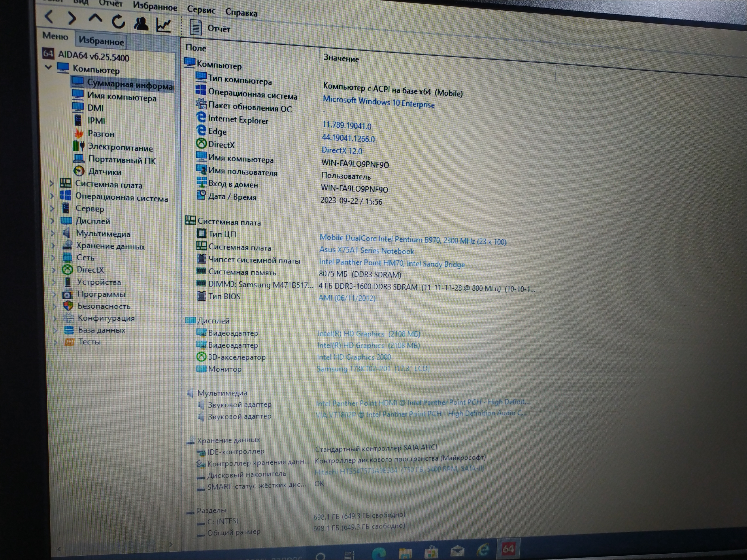
Task: Select Имя компьютера in the left tree
Action: 122,97
